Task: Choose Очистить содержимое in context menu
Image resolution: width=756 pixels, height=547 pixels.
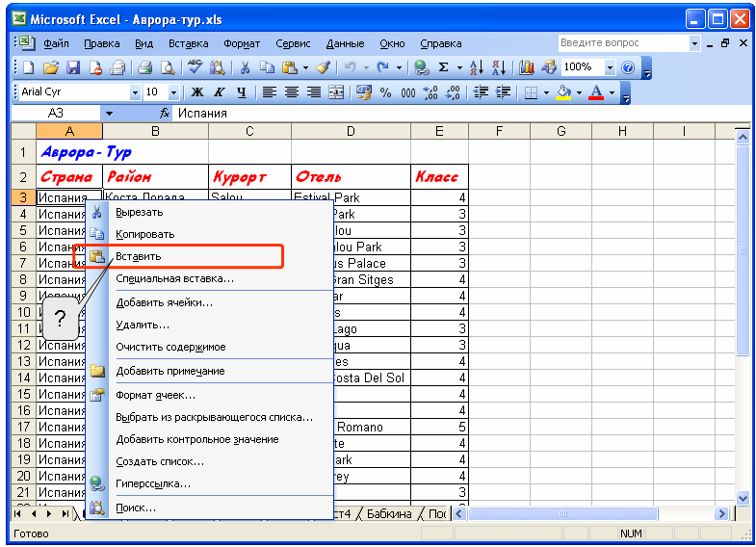Action: [210, 347]
